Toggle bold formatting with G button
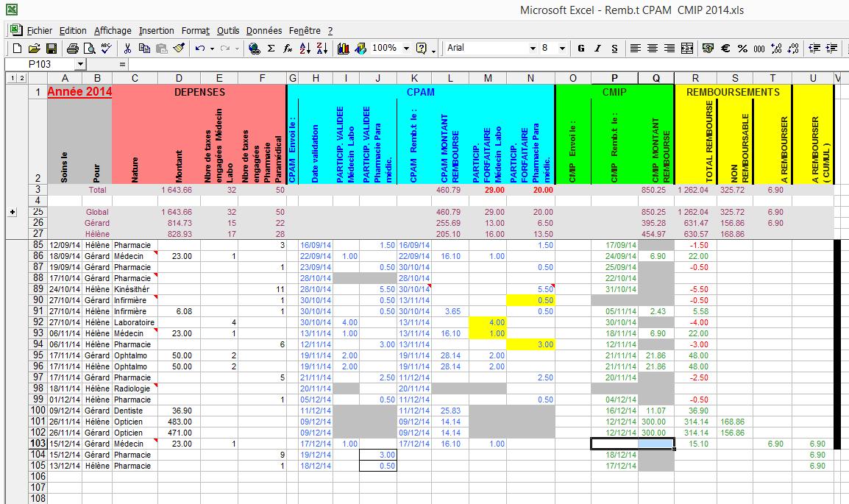849x504 pixels. point(580,49)
